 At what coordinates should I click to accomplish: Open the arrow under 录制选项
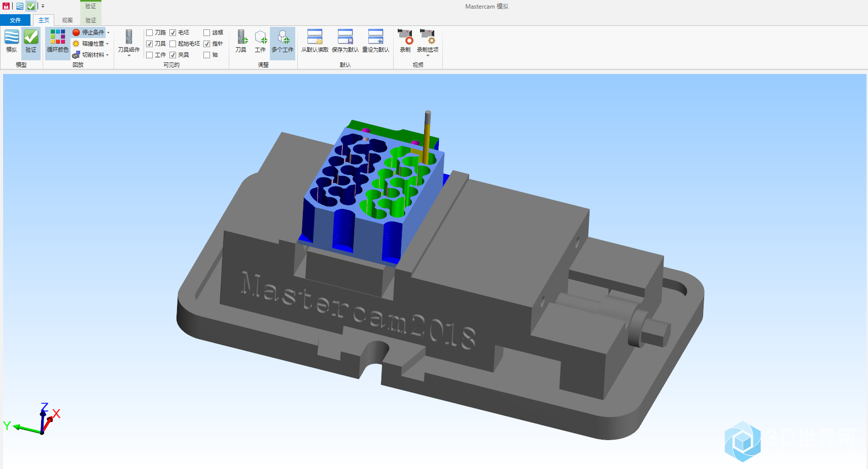(428, 55)
